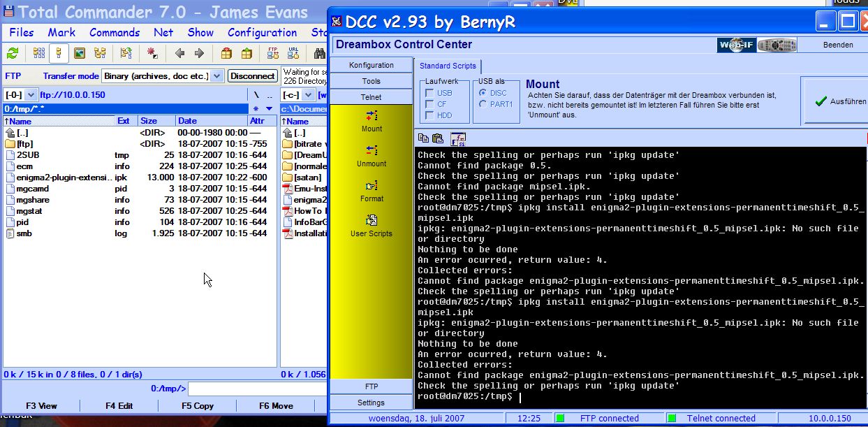Refresh the panel in Total Commander toolbar
Viewport: 868px width, 427px height.
pyautogui.click(x=13, y=53)
